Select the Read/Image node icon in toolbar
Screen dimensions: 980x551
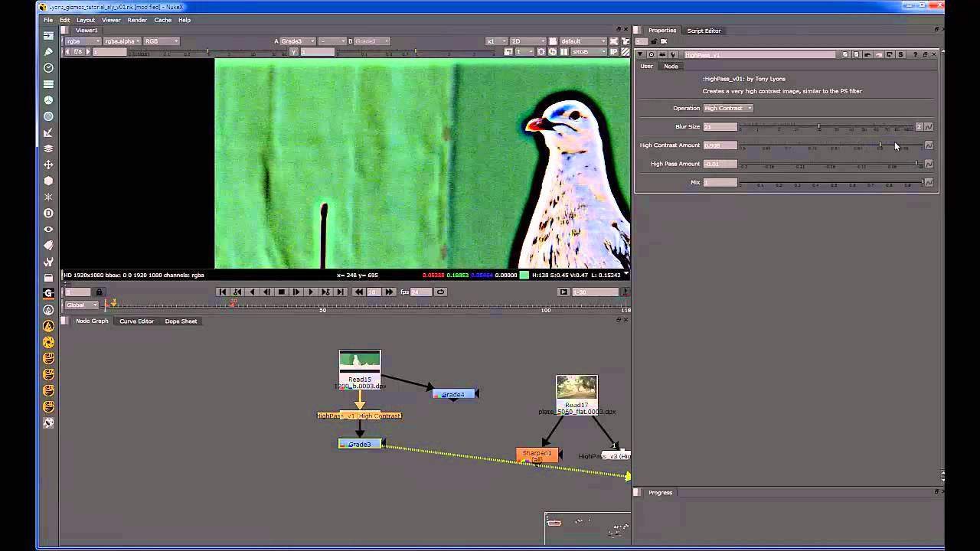pos(48,35)
